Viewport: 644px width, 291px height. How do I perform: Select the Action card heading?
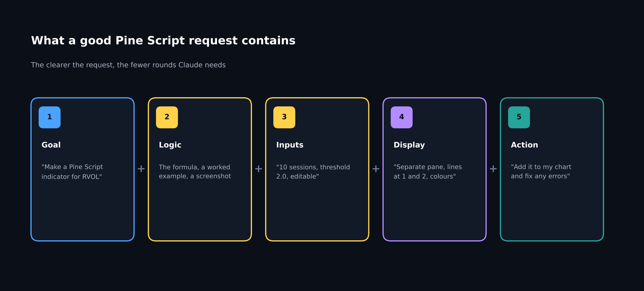[x=524, y=145]
